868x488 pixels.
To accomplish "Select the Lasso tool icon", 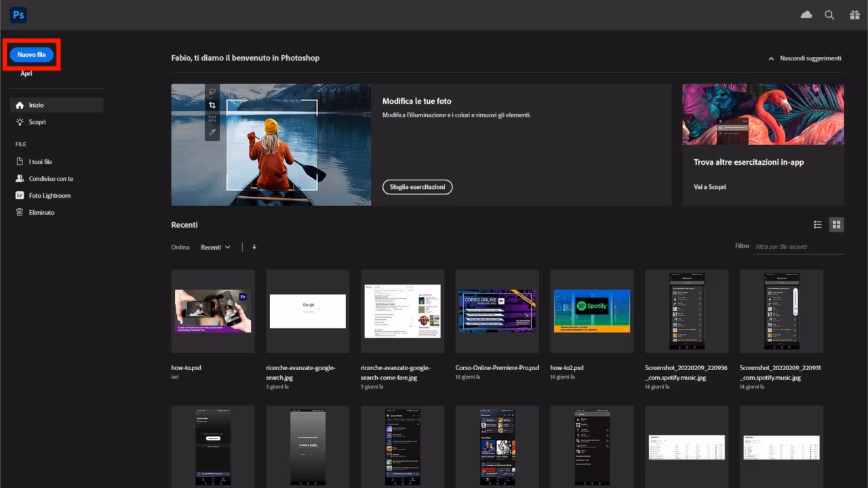I will click(x=212, y=91).
